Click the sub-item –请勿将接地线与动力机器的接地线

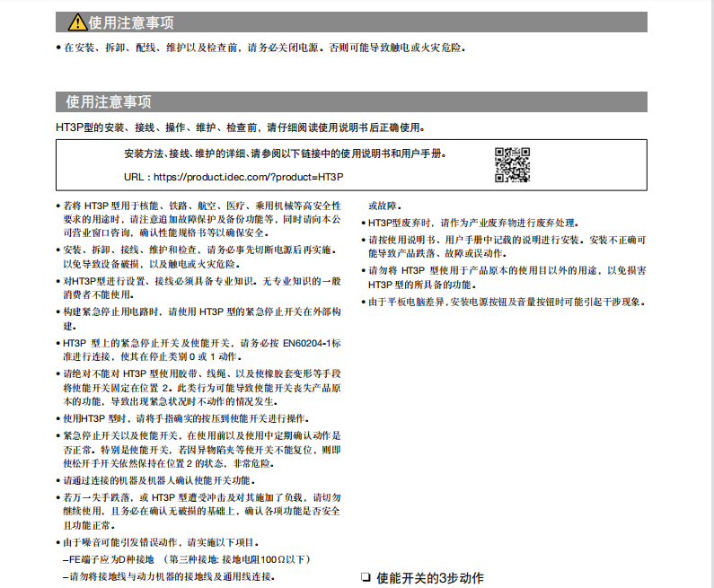pos(170,576)
